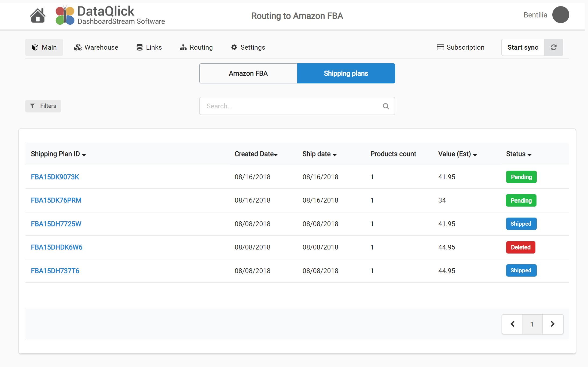Click the Links database icon
The width and height of the screenshot is (588, 367).
(139, 47)
